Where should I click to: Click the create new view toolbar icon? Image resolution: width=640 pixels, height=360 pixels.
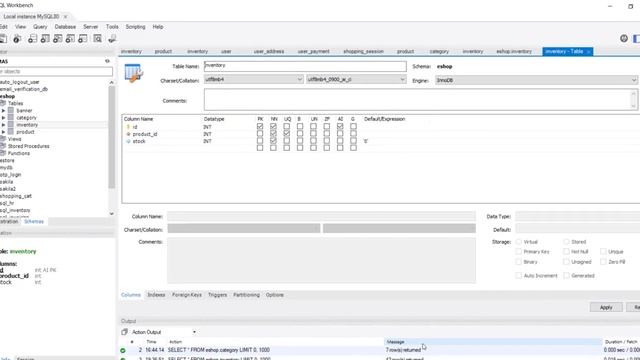pos(58,39)
